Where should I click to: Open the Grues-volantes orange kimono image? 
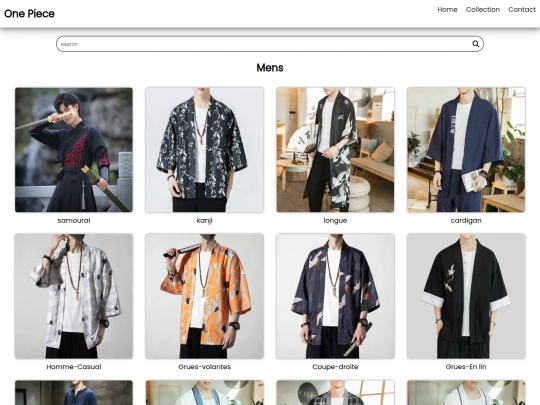pos(205,296)
